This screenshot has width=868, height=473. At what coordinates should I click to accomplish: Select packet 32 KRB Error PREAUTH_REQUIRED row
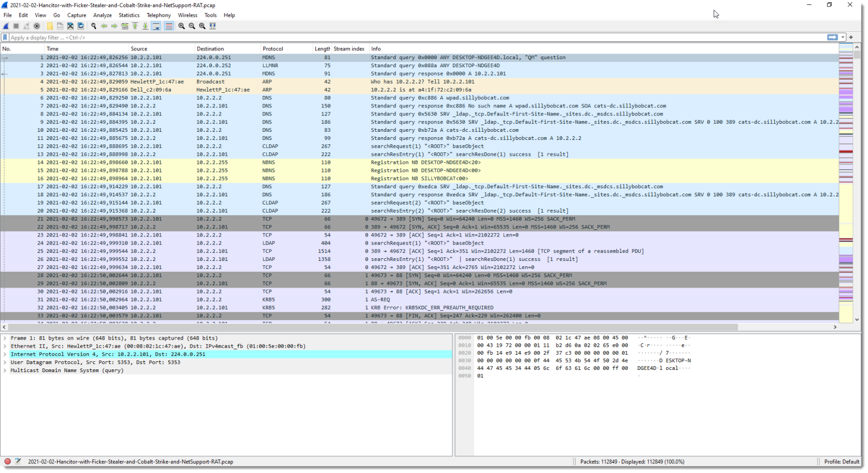[419, 308]
